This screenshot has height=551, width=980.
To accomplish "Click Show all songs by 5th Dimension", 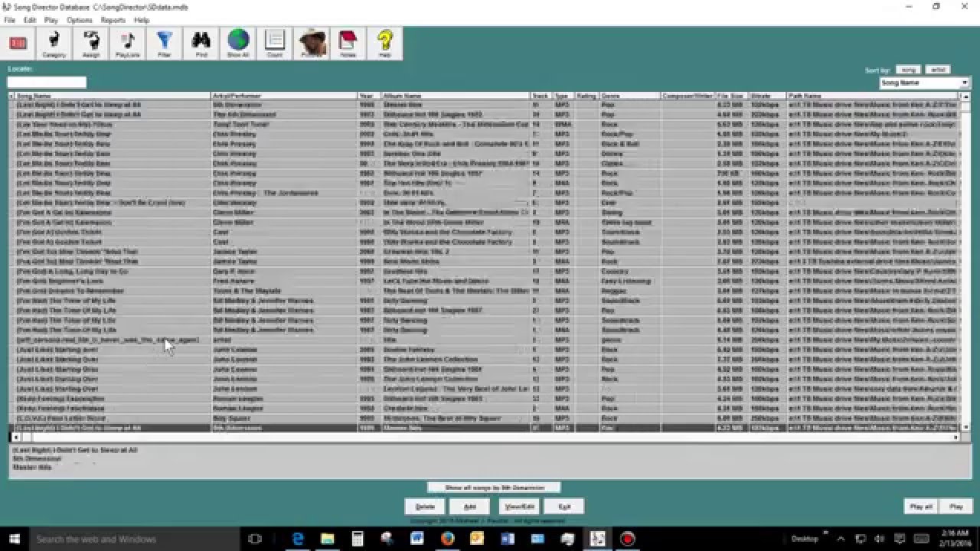I will 494,487.
